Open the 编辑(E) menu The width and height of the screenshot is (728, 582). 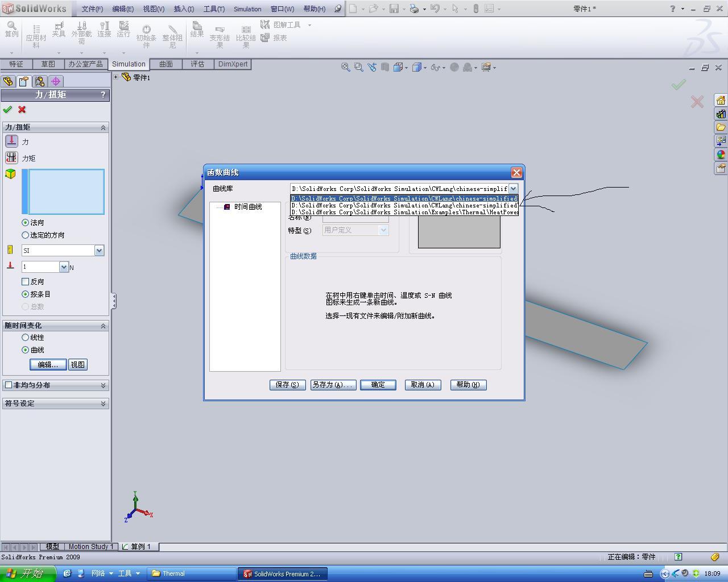tap(123, 9)
